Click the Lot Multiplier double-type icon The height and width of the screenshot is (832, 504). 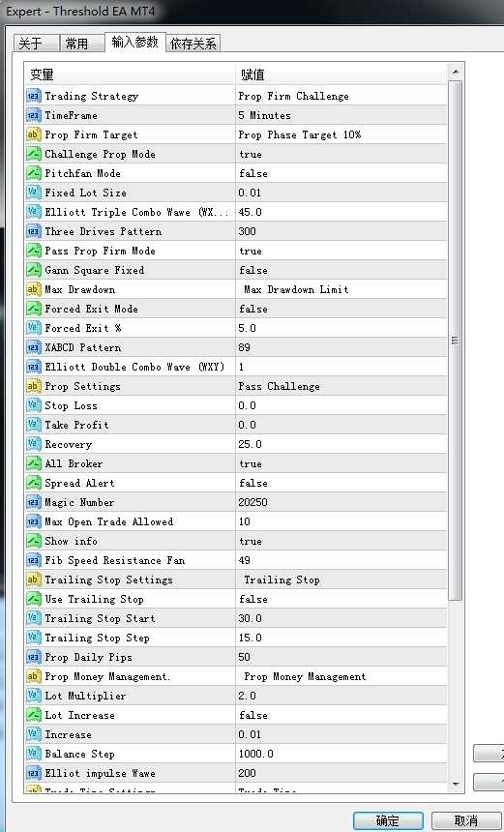coord(33,696)
